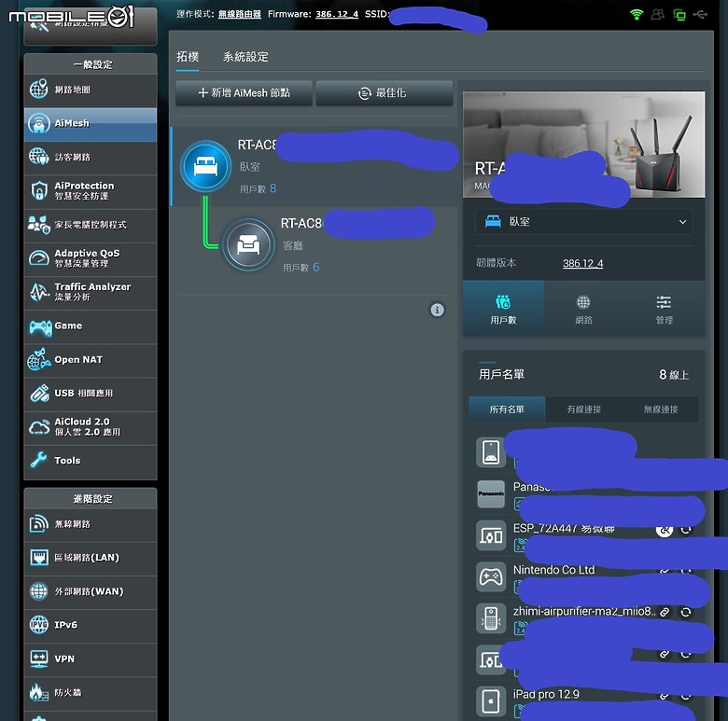This screenshot has width=728, height=721.
Task: Select the 網路 network tab
Action: 583,308
